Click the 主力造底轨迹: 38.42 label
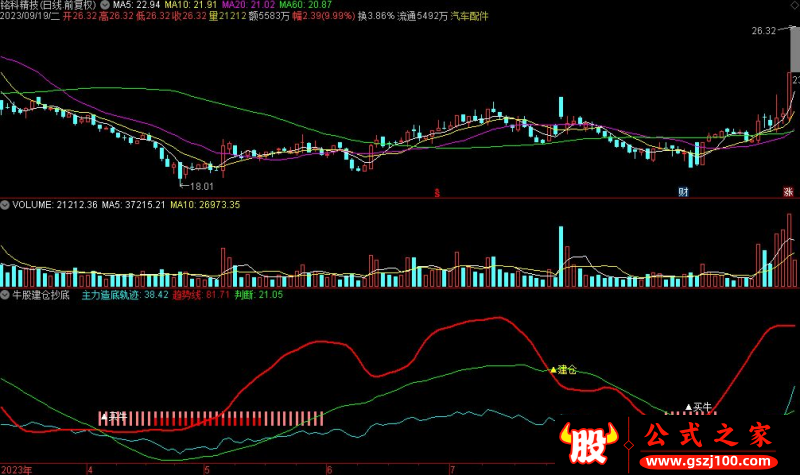The image size is (800, 475). pos(125,295)
